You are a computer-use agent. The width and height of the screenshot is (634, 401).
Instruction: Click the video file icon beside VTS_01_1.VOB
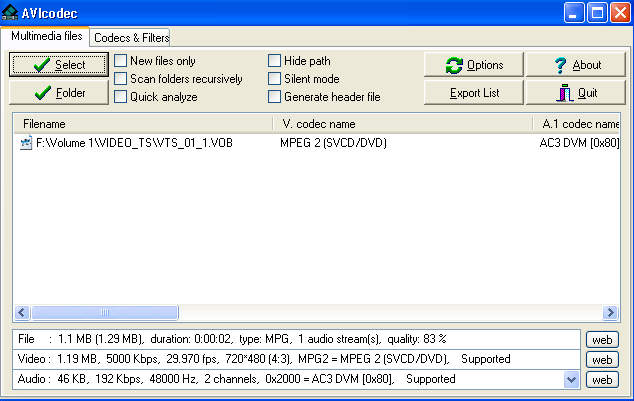[x=26, y=143]
